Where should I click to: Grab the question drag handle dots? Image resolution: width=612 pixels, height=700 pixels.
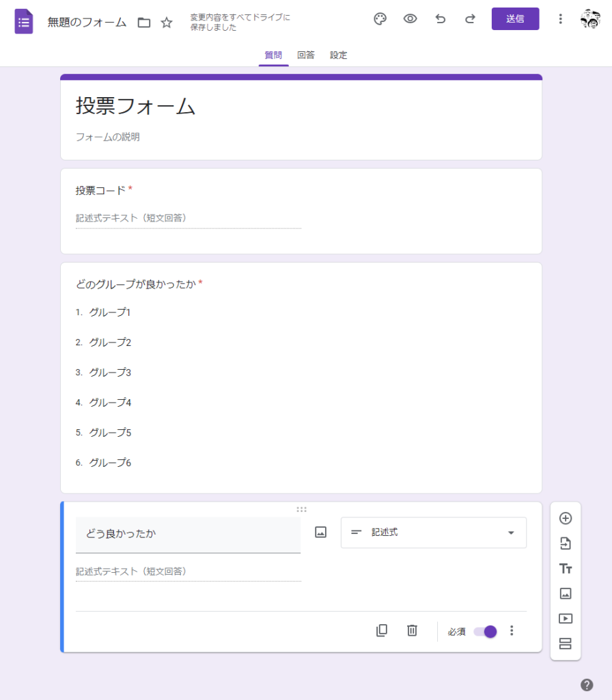301,509
